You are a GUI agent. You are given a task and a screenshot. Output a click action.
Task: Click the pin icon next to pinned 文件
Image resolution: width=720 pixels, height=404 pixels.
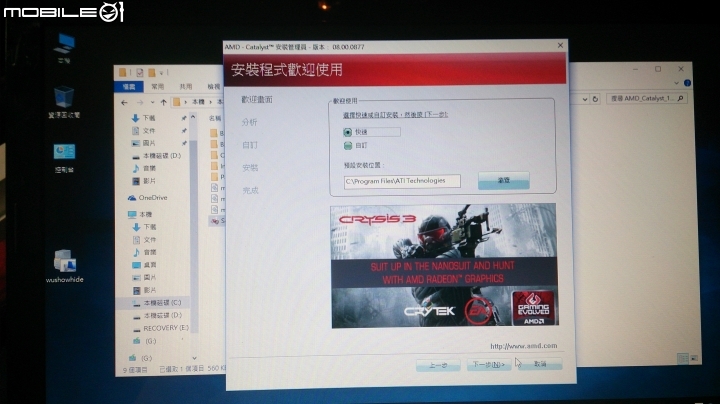click(x=184, y=131)
